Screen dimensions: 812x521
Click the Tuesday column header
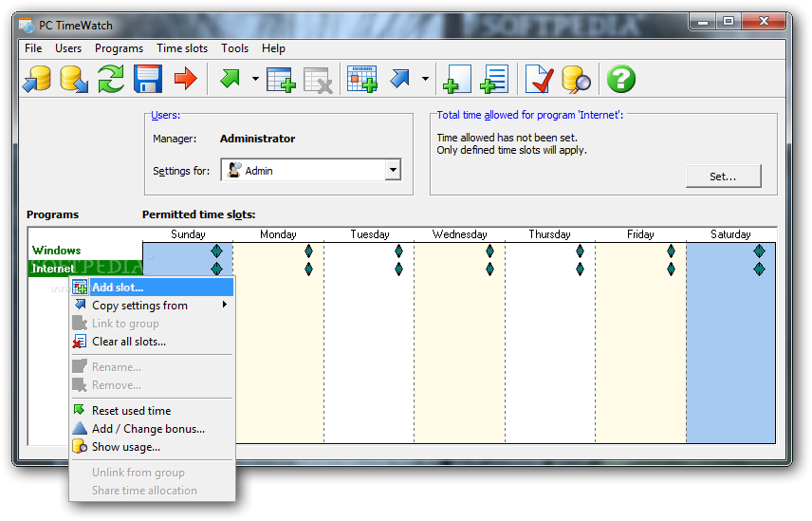(370, 234)
